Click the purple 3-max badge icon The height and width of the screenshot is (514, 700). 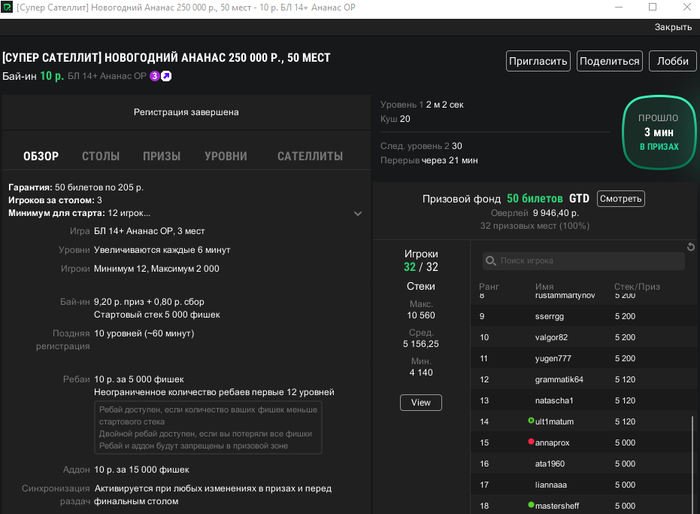click(x=155, y=76)
